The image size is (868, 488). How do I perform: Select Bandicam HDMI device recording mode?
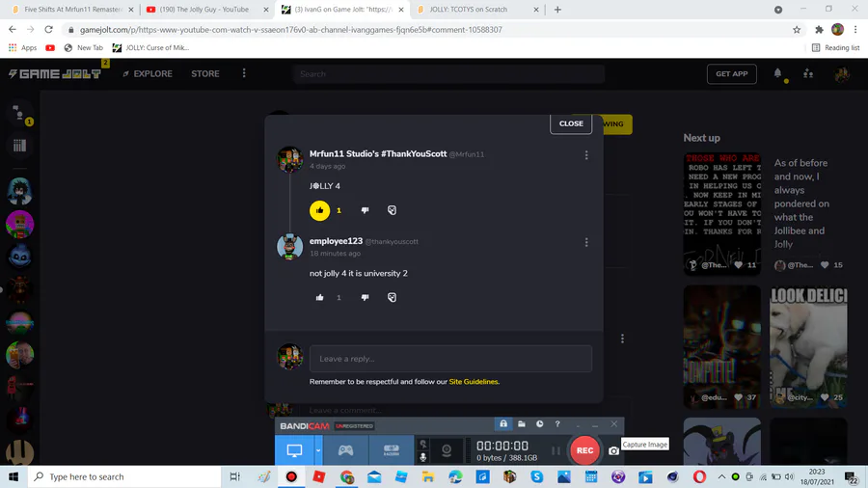click(x=391, y=450)
